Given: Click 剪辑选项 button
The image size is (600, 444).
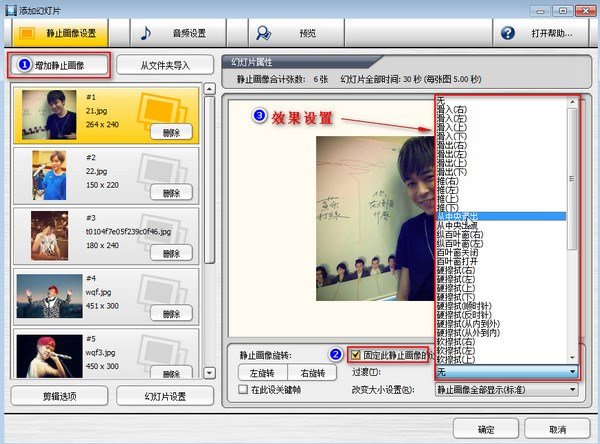Looking at the screenshot, I should click(59, 396).
